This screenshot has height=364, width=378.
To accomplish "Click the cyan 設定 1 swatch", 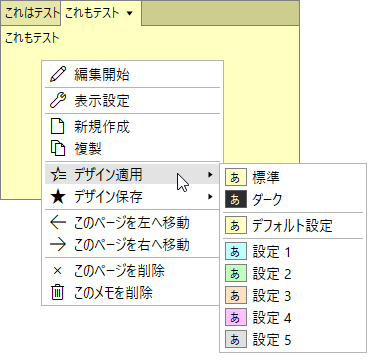I will coord(236,251).
